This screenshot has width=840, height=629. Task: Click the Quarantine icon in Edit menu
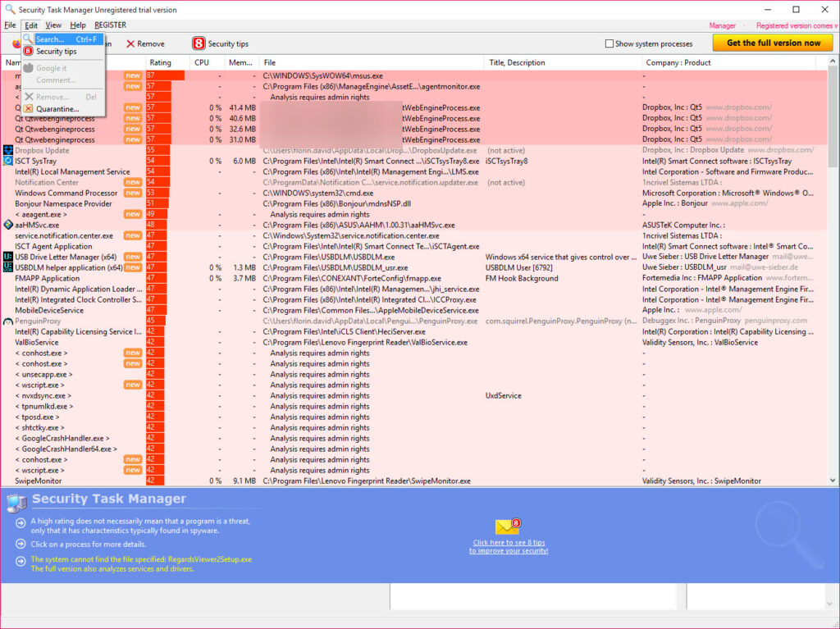click(29, 109)
